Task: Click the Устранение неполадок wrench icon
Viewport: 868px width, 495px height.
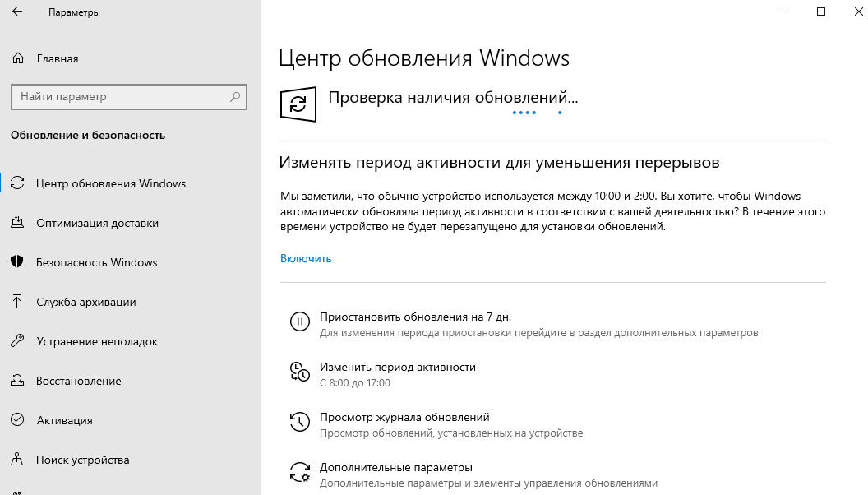Action: (x=17, y=341)
